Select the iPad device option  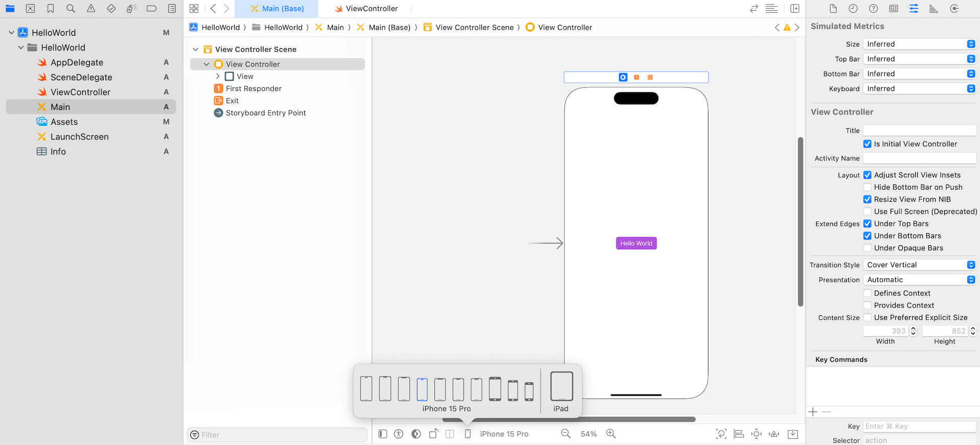tap(561, 391)
